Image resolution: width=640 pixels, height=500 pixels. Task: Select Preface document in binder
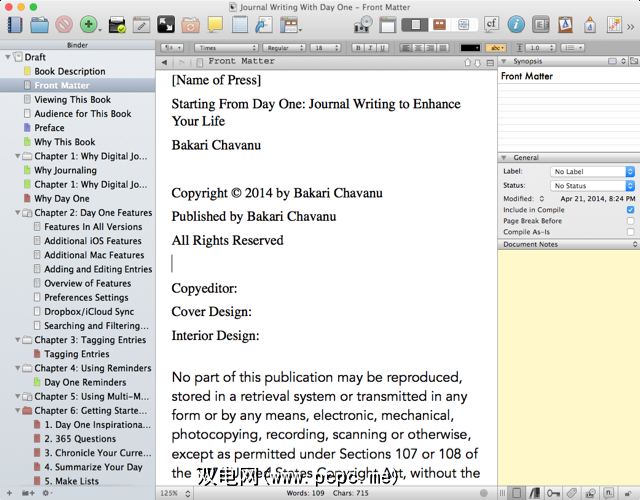pos(49,128)
